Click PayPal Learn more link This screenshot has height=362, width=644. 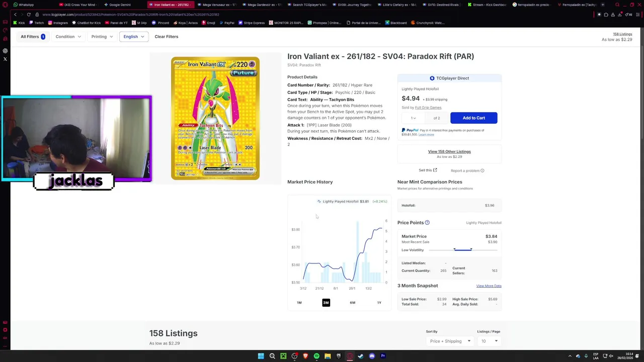pyautogui.click(x=426, y=135)
